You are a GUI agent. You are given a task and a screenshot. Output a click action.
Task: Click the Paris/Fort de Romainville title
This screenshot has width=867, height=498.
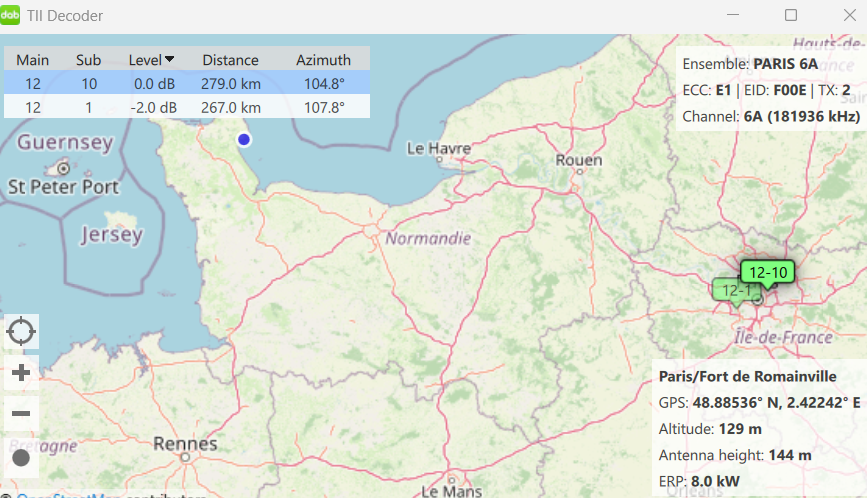click(x=748, y=376)
